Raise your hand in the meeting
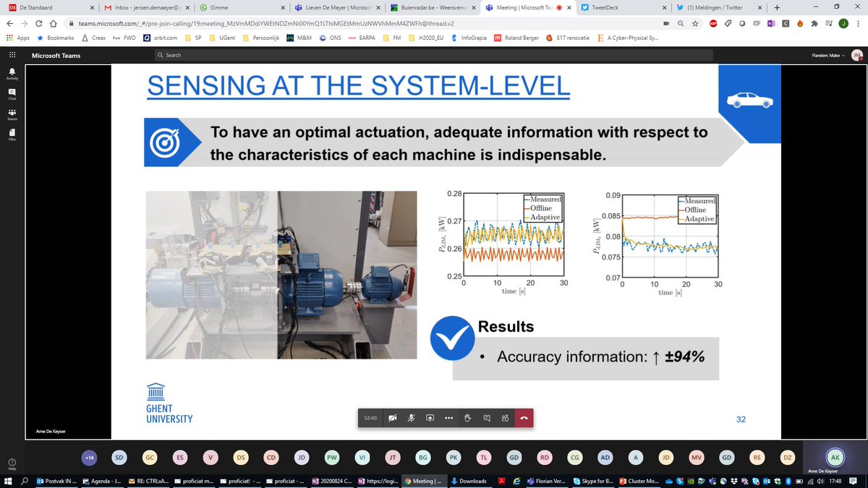Screen dimensions: 868x488 coord(467,418)
